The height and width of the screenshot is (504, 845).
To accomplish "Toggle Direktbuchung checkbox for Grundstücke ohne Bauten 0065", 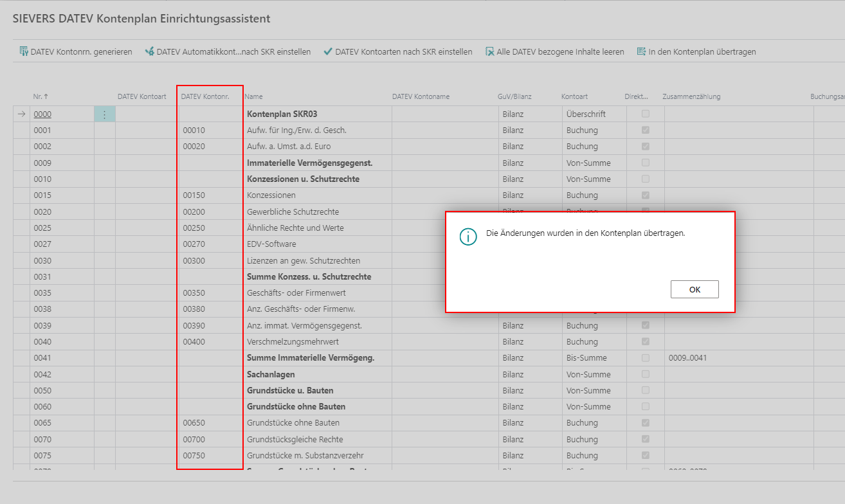I will (645, 423).
